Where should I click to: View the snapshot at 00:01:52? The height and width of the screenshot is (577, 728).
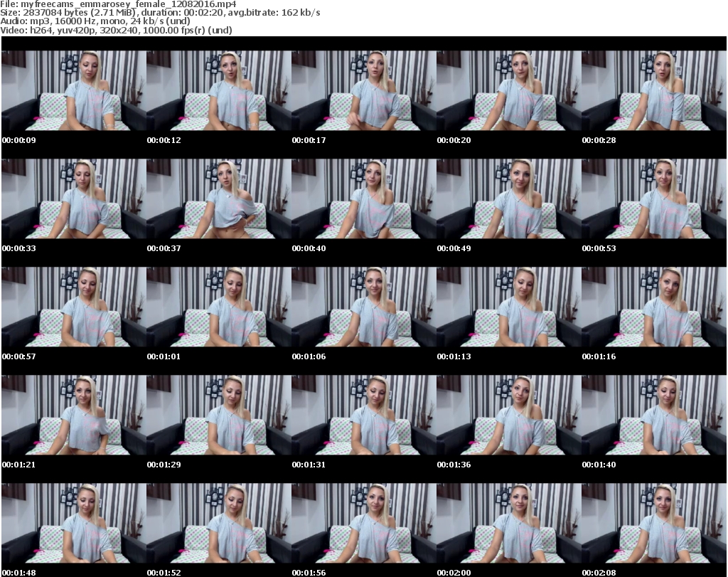(x=219, y=524)
